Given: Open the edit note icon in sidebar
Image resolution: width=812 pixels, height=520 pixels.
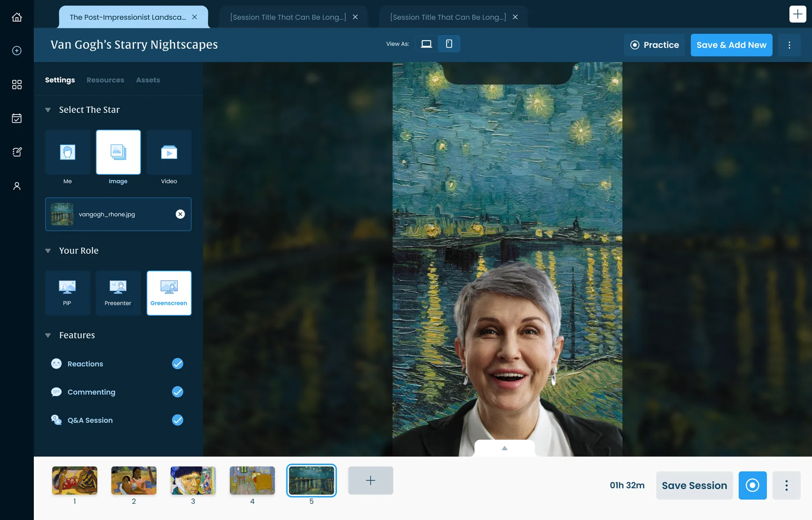Looking at the screenshot, I should coord(17,152).
